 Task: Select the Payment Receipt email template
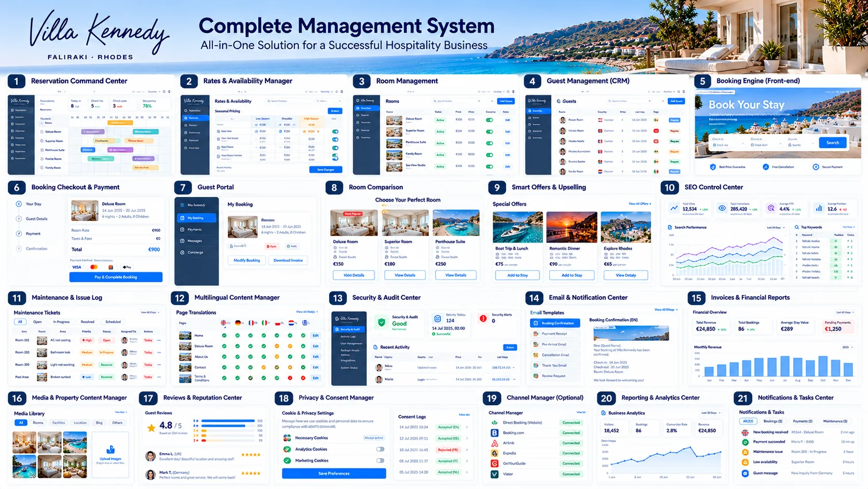point(554,334)
